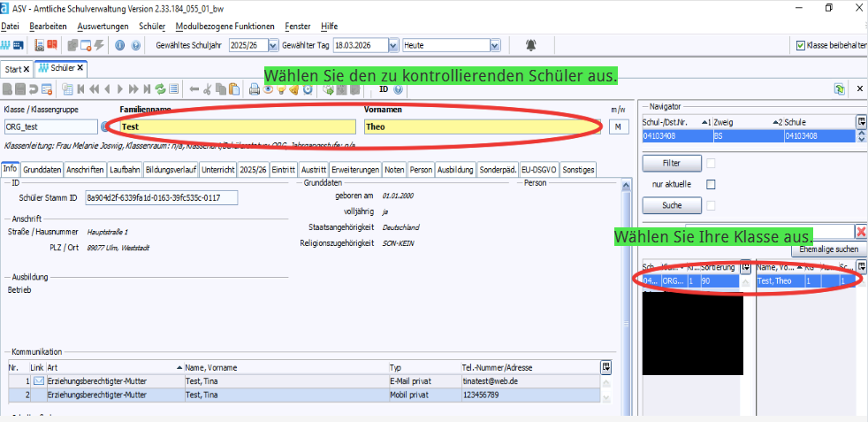Enable the 'nur aktuelle' checkbox
This screenshot has width=868, height=422.
[x=711, y=184]
